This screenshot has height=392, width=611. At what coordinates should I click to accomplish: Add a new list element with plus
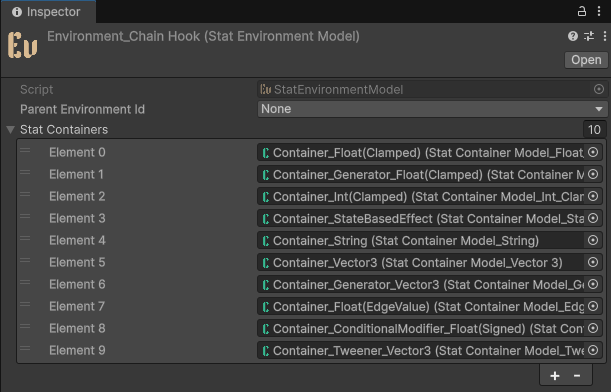(554, 376)
